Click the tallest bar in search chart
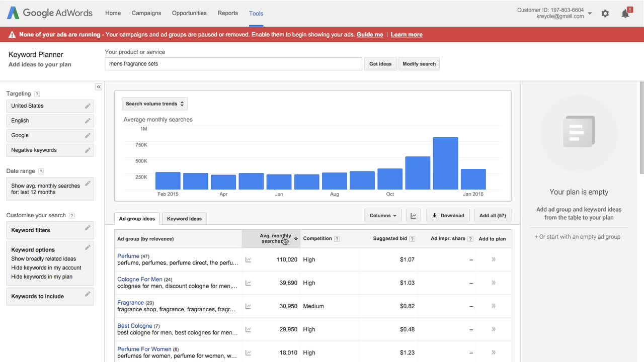Viewport: 644px width, 362px height. pos(445,163)
